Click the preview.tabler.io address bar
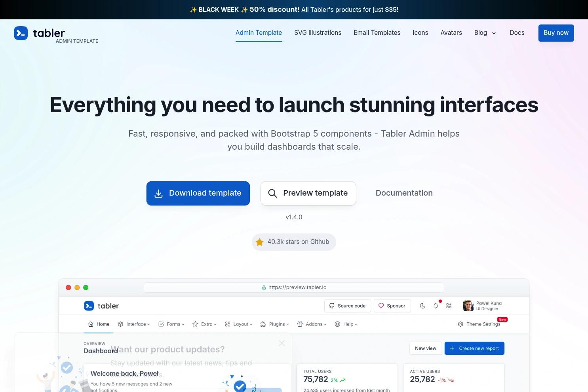The height and width of the screenshot is (392, 588). [x=294, y=287]
